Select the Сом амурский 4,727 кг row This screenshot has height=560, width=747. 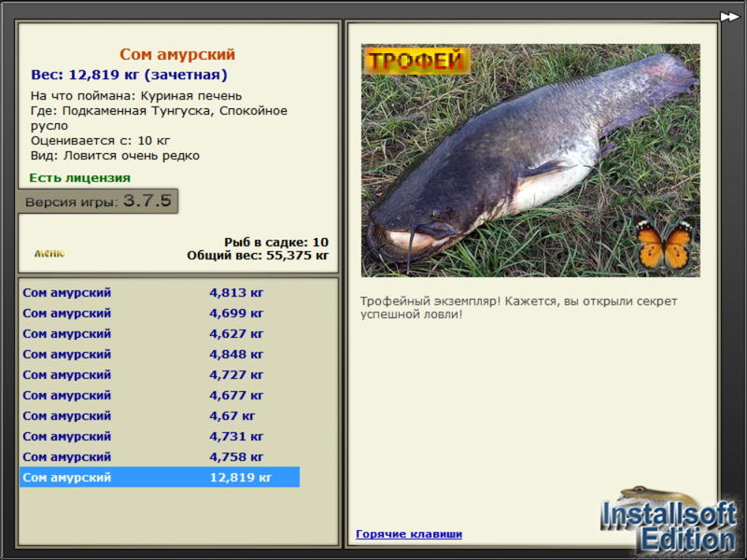tap(160, 374)
